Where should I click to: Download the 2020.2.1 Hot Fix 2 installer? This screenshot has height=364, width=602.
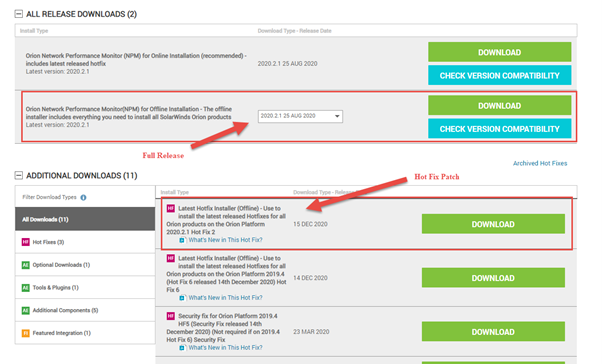[x=493, y=224]
